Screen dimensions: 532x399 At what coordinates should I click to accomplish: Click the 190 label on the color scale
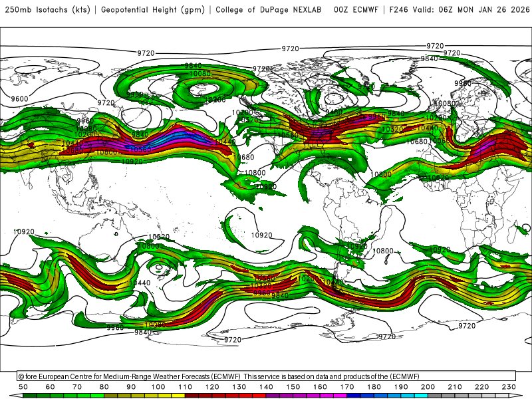[401, 387]
